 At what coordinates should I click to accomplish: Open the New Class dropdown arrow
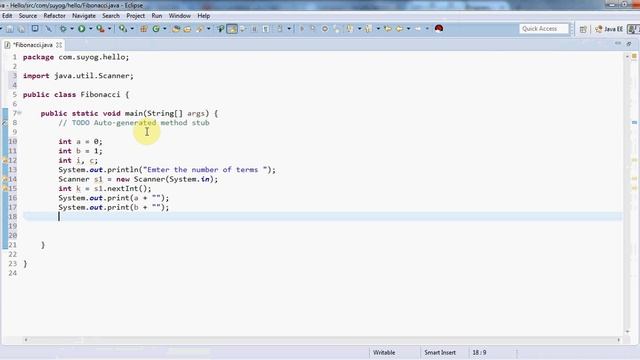[x=165, y=29]
